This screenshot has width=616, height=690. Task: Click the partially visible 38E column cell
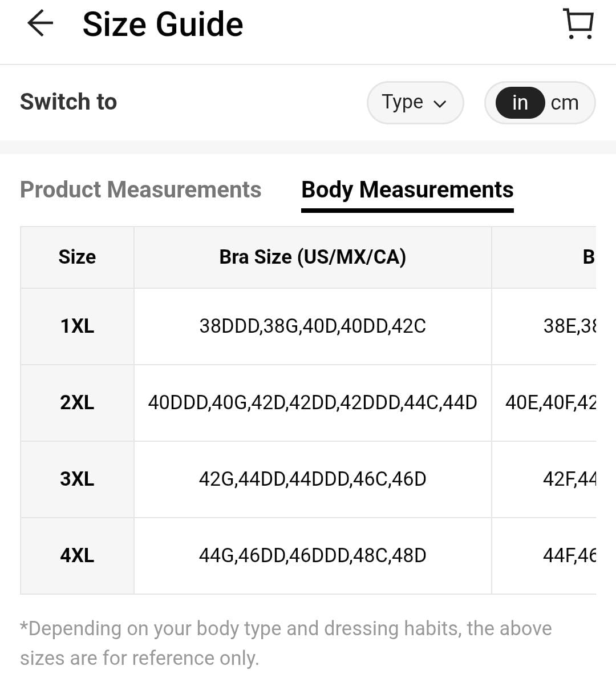pos(569,326)
